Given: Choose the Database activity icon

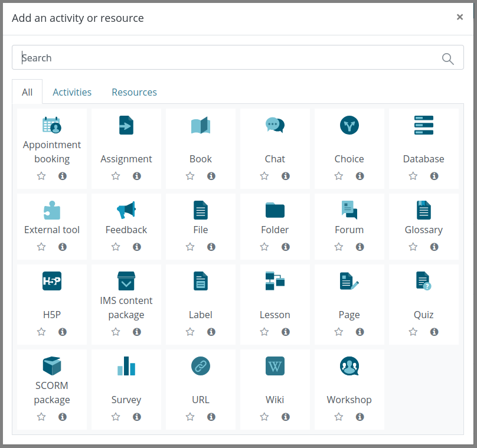Looking at the screenshot, I should click(423, 125).
